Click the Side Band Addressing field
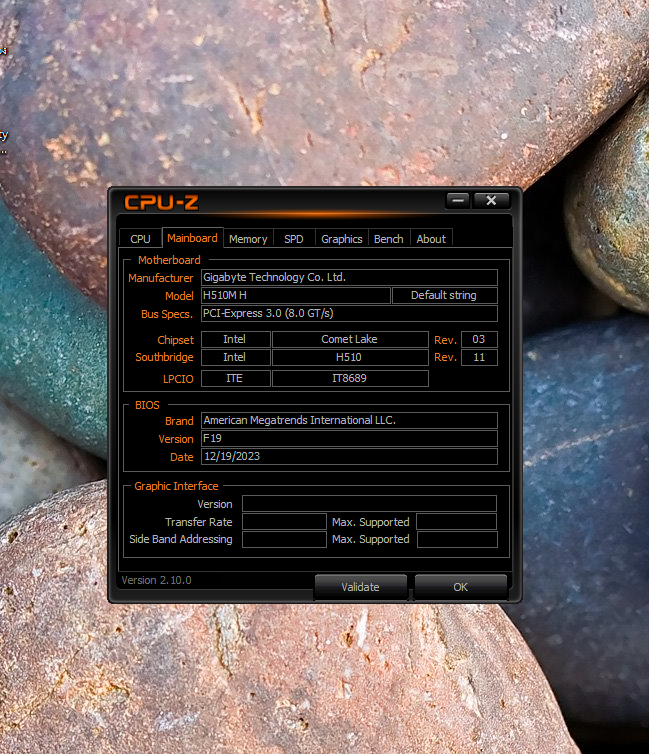The width and height of the screenshot is (649, 754). [284, 540]
